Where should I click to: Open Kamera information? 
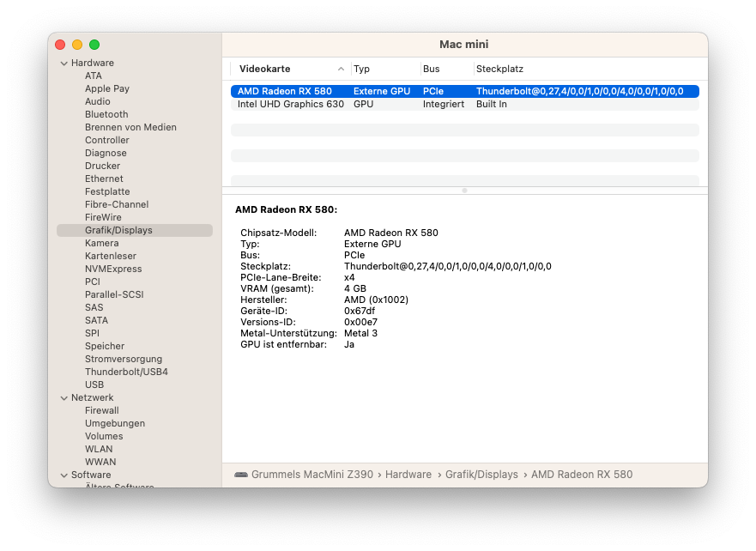(102, 243)
